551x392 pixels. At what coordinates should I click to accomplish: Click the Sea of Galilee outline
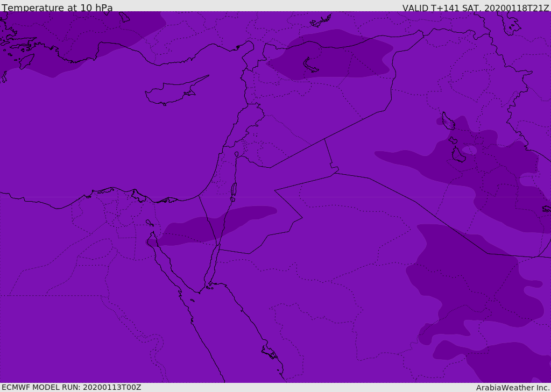pyautogui.click(x=237, y=154)
